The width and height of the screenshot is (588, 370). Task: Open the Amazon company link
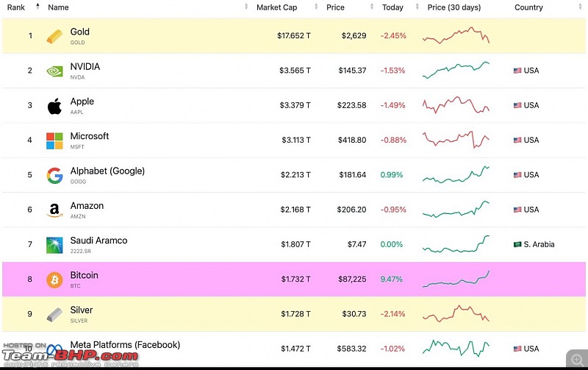pyautogui.click(x=87, y=206)
